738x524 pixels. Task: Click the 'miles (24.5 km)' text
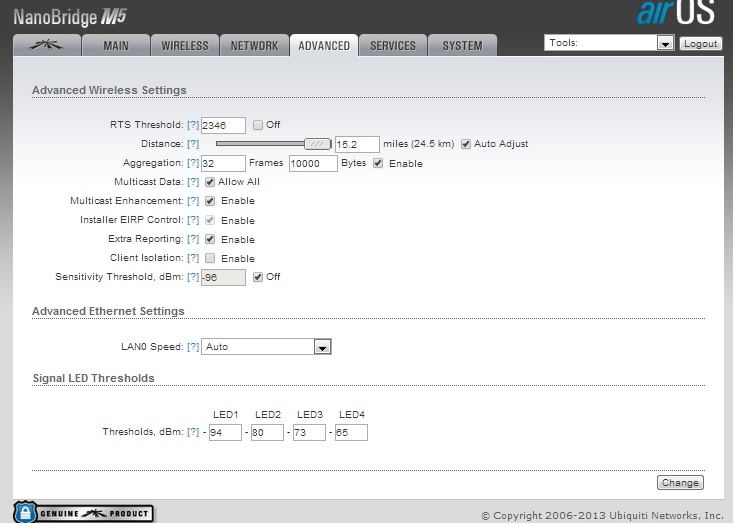point(418,144)
